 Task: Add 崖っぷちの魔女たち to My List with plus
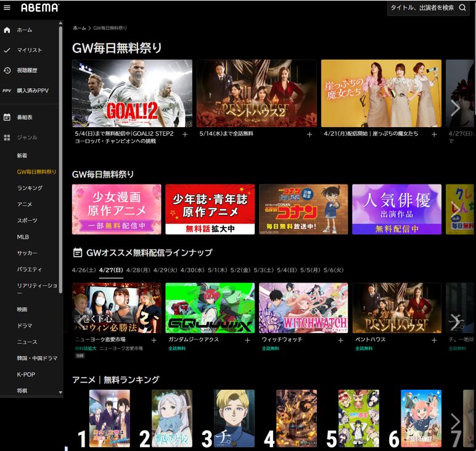[434, 134]
